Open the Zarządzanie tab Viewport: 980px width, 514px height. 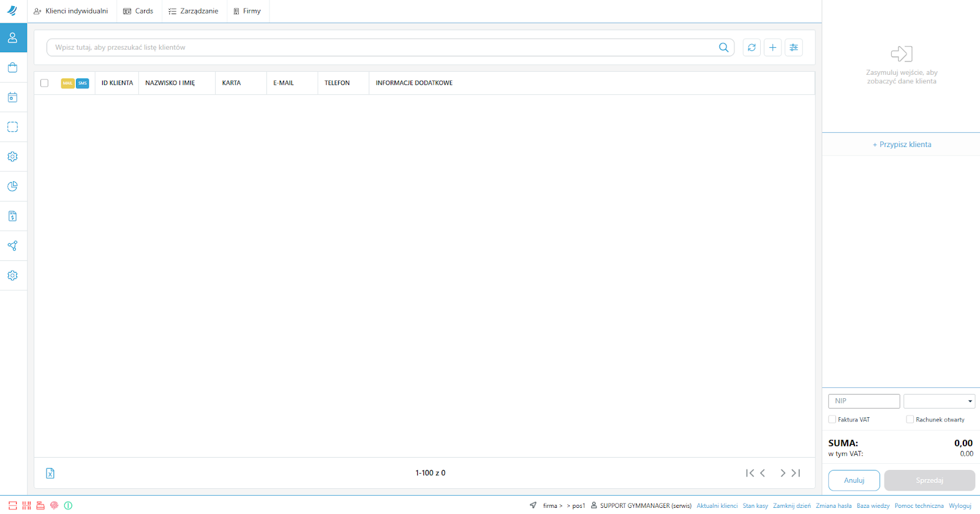point(194,11)
